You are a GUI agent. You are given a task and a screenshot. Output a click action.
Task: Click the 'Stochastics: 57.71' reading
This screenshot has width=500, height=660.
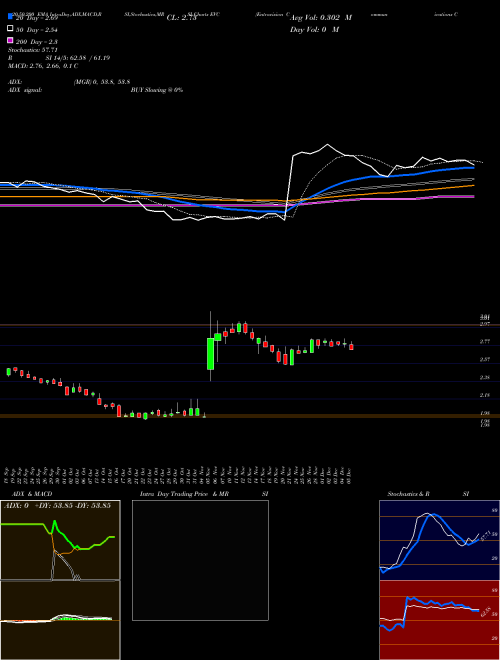point(32,50)
